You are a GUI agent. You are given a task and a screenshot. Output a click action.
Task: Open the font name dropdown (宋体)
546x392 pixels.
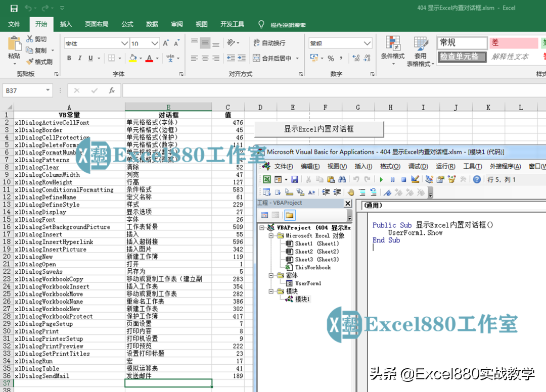[124, 43]
